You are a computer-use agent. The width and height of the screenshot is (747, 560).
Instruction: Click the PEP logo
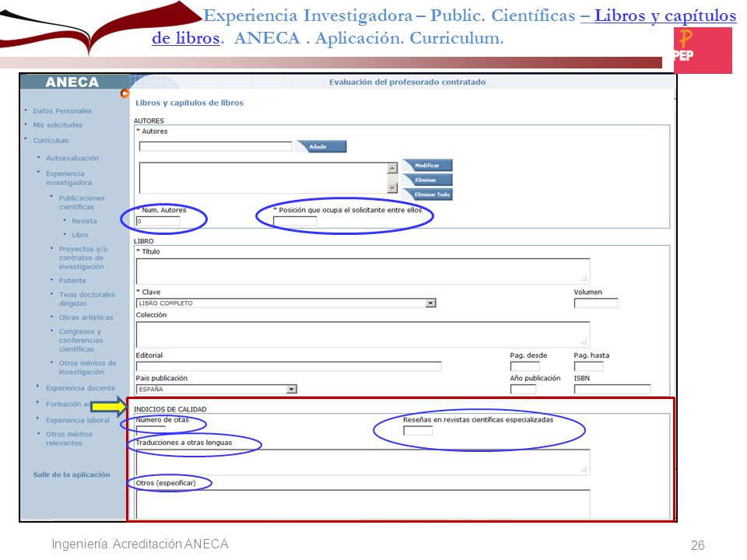click(703, 50)
